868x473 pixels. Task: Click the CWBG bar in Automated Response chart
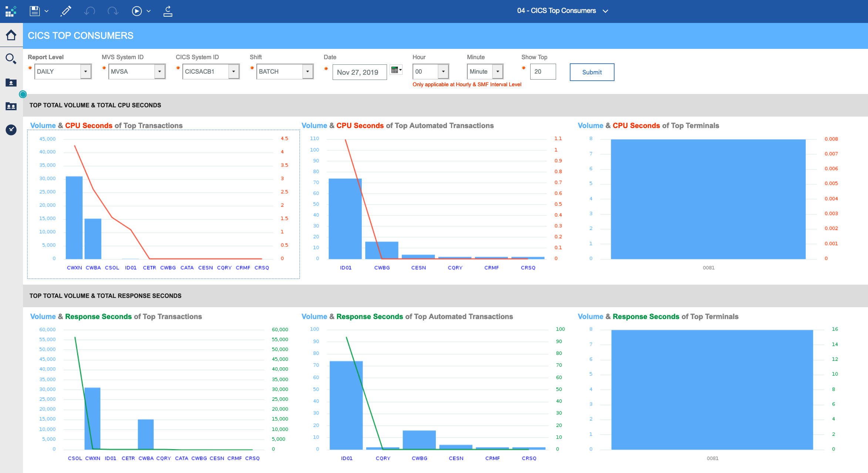coord(419,440)
